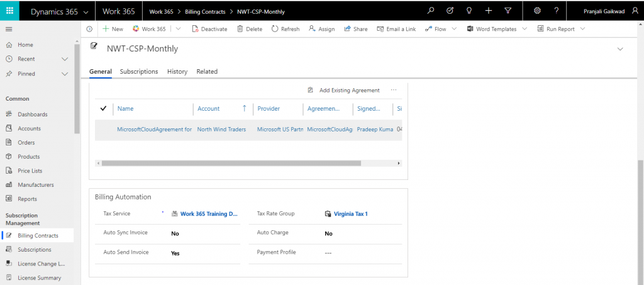
Task: Click Work 365 breadcrumb link
Action: click(x=161, y=12)
